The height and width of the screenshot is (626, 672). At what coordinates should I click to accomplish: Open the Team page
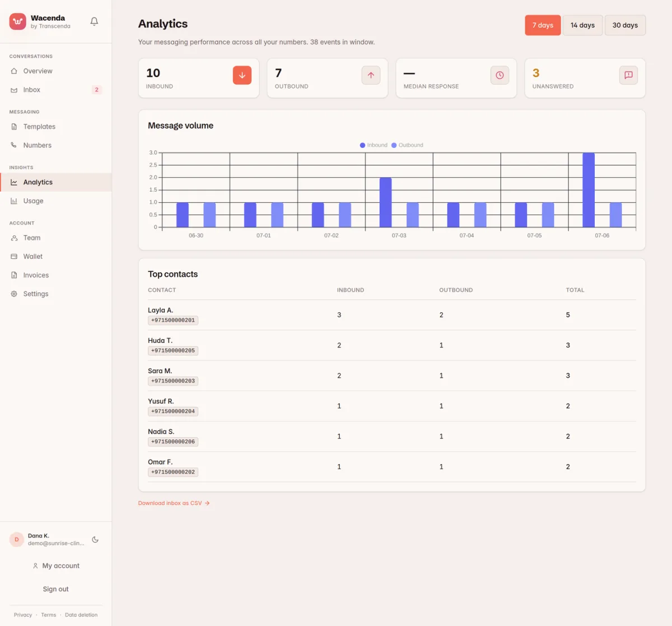pos(56,238)
